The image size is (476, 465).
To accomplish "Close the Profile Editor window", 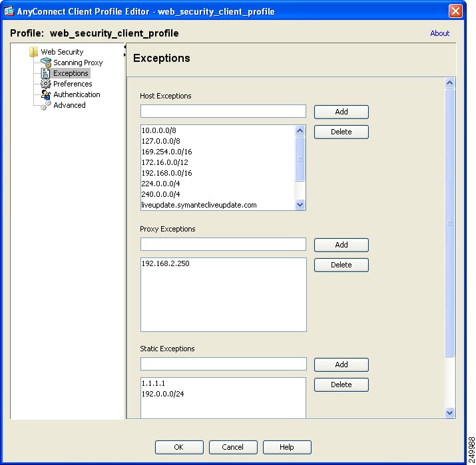I will pos(455,11).
